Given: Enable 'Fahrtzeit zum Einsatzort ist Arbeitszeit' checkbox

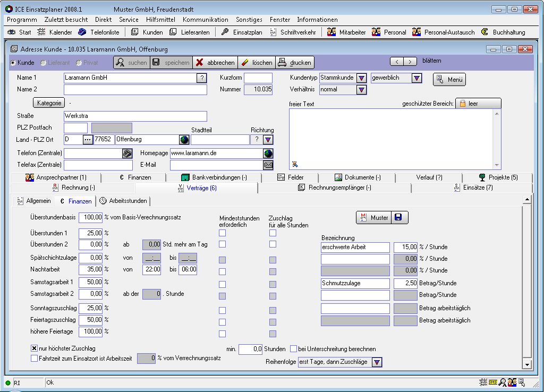Looking at the screenshot, I should [x=34, y=359].
